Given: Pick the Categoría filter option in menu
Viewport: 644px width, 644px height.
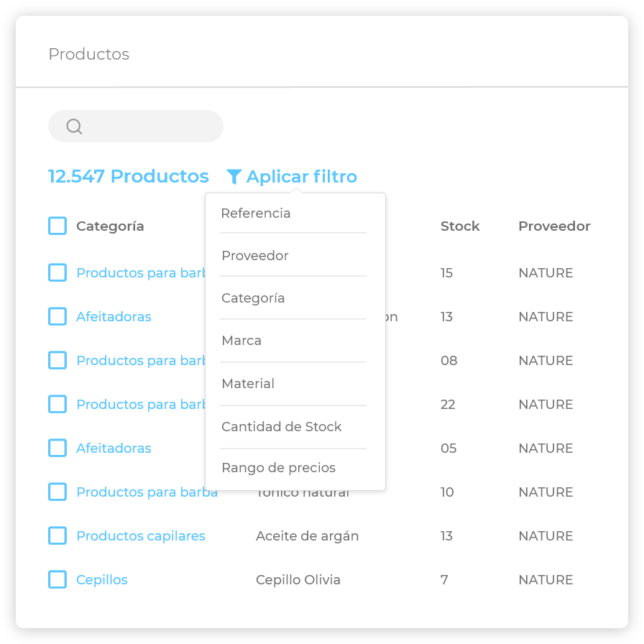Looking at the screenshot, I should (253, 298).
